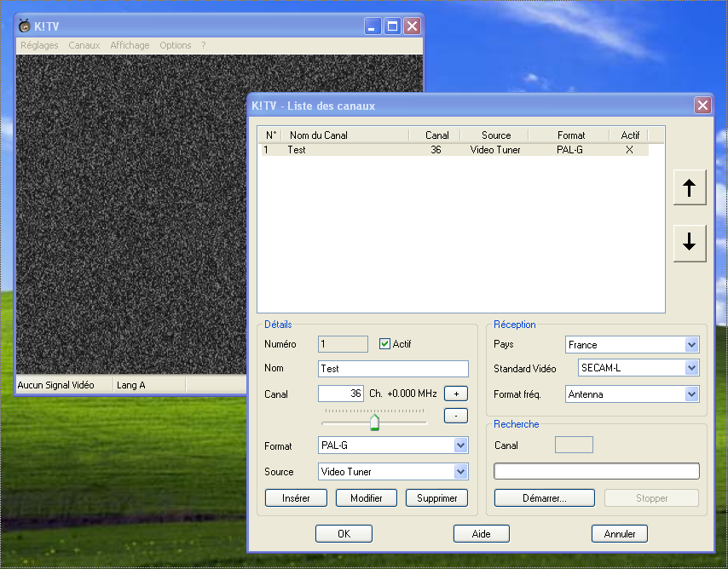Click the X mark in Actif column

pyautogui.click(x=629, y=150)
